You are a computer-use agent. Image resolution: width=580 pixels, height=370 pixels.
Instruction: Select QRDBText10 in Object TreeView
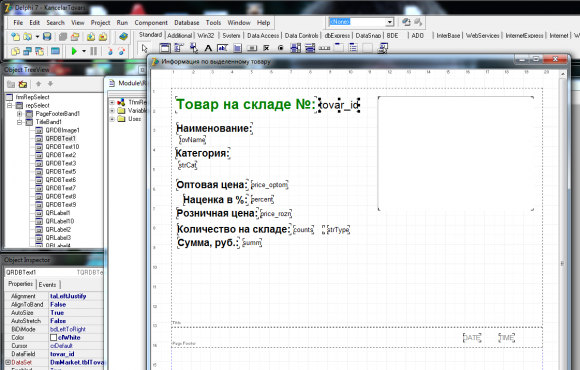[62, 147]
